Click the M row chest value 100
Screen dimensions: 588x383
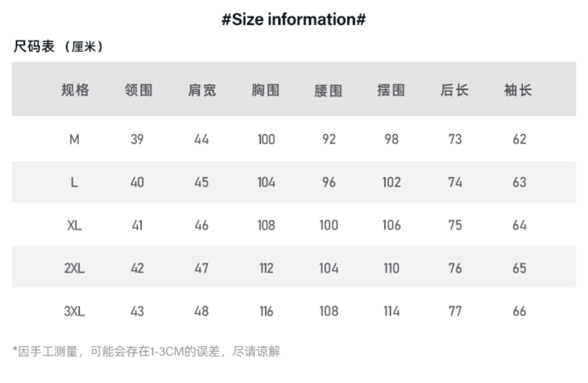266,140
